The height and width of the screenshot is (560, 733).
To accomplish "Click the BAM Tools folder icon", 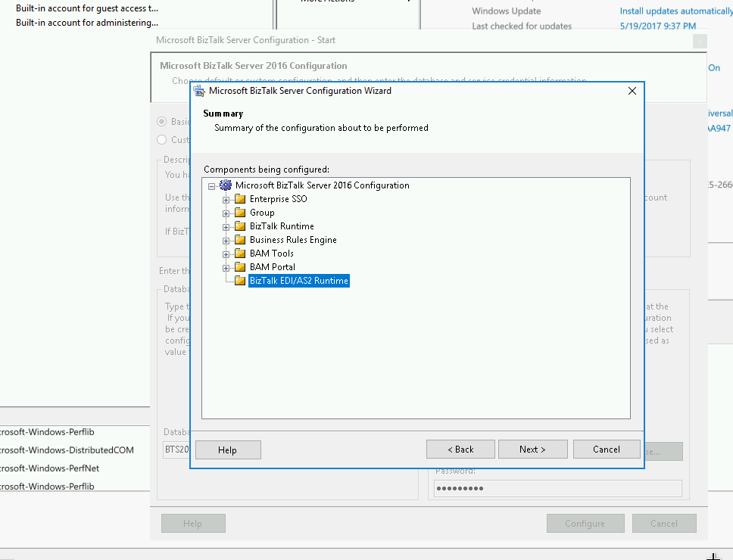I will pyautogui.click(x=240, y=254).
